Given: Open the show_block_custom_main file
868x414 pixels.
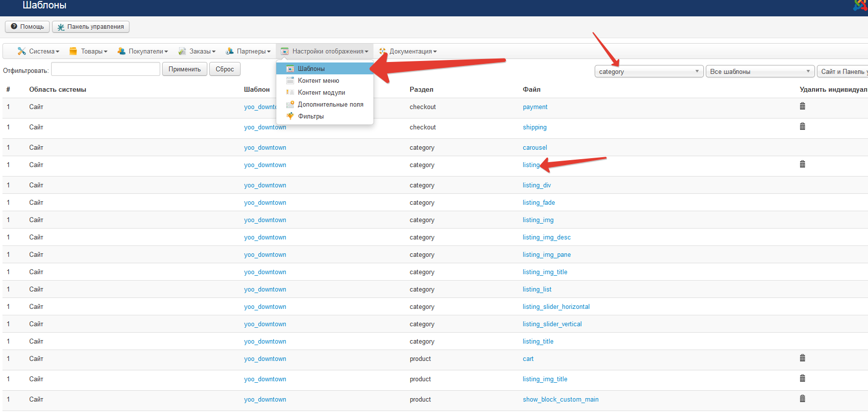Looking at the screenshot, I should click(560, 400).
